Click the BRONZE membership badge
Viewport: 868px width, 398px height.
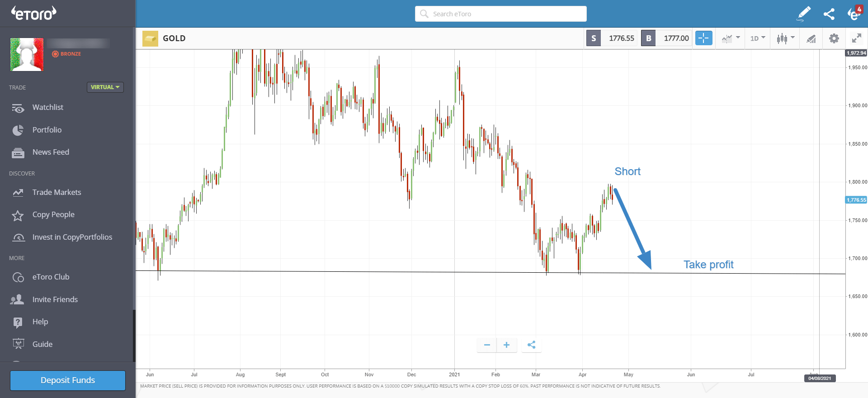66,54
